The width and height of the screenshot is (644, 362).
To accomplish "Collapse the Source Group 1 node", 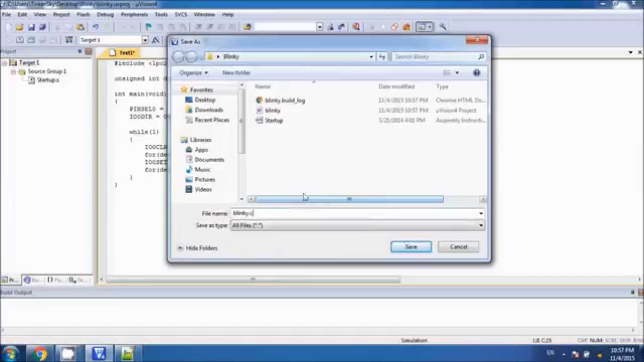I will click(14, 72).
